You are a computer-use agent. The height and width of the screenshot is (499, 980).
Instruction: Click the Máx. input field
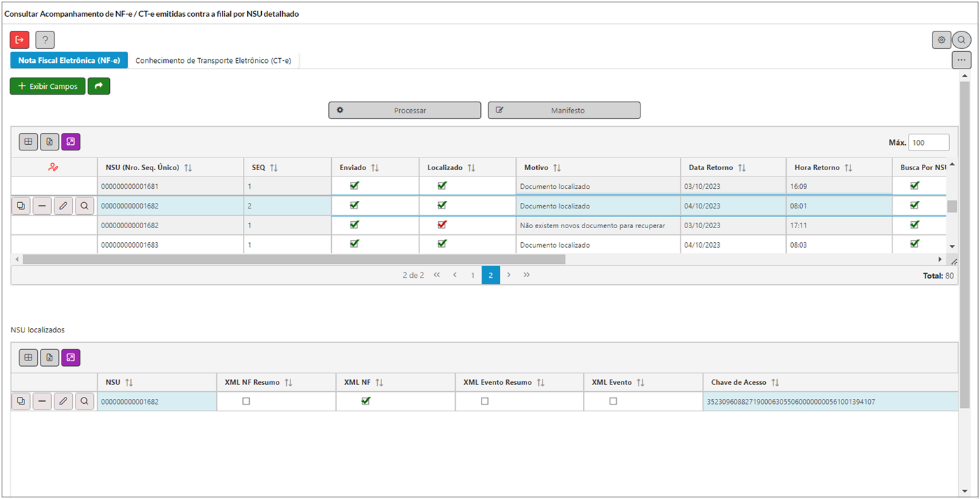929,142
